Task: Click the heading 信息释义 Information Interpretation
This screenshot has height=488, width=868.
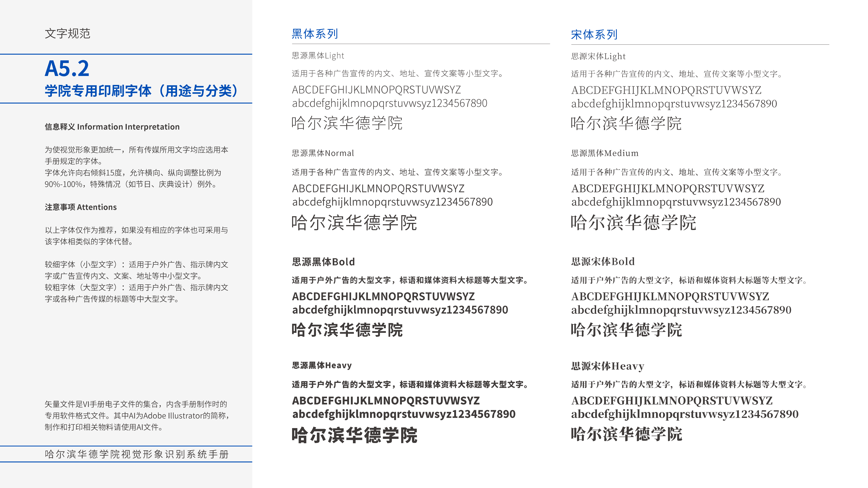Action: (x=112, y=127)
